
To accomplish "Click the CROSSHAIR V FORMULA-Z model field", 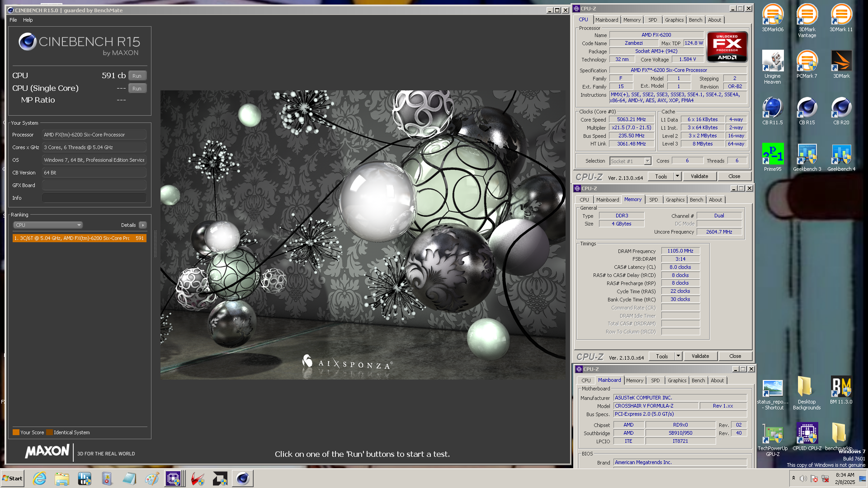I will (656, 406).
